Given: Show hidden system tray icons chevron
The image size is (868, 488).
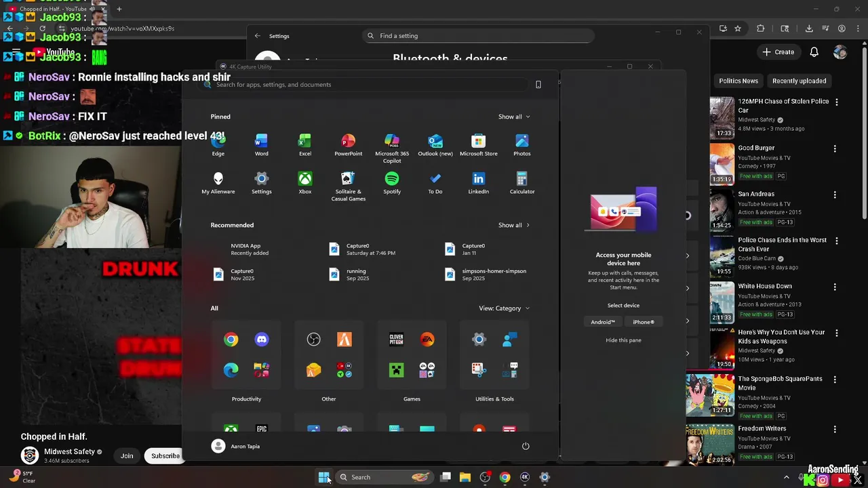Looking at the screenshot, I should pyautogui.click(x=787, y=477).
